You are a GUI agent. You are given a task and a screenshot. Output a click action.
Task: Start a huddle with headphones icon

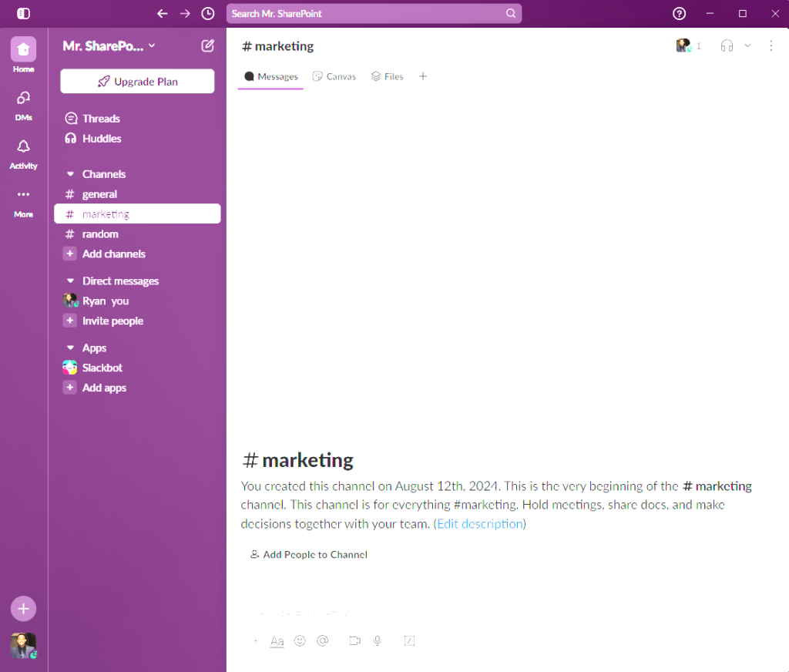(727, 45)
